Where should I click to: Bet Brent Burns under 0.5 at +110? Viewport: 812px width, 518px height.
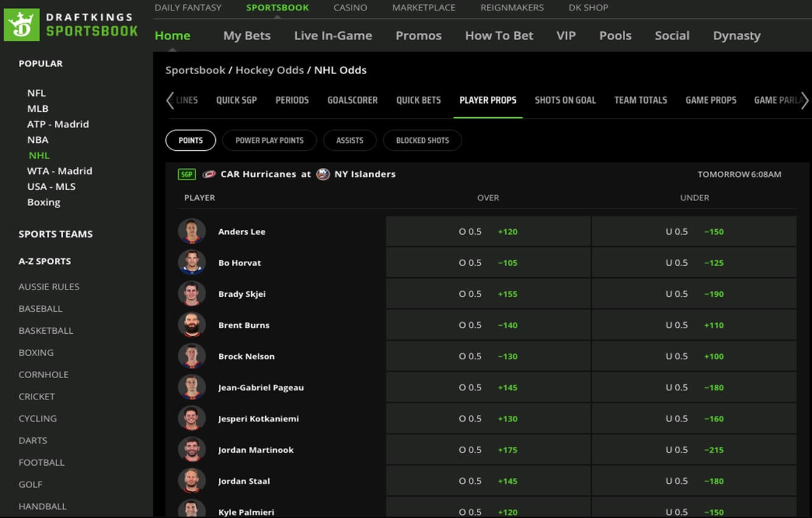(694, 325)
